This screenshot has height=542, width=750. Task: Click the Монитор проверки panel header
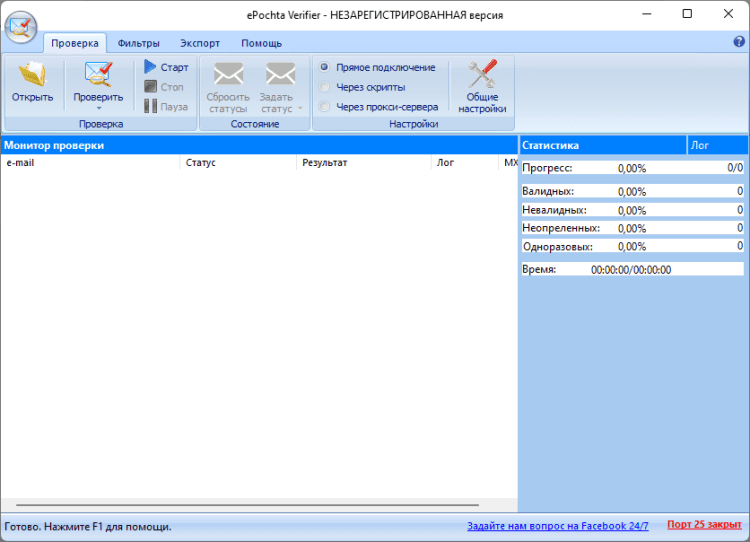click(259, 145)
